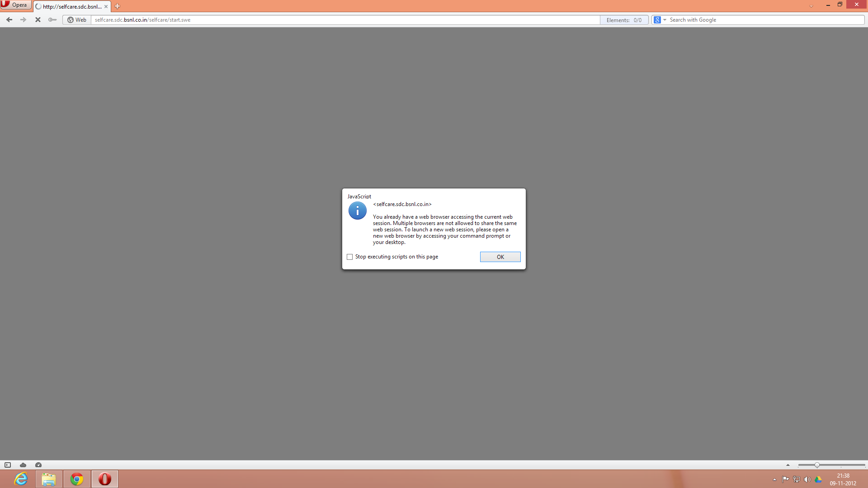Click the Back navigation arrow

tap(9, 20)
